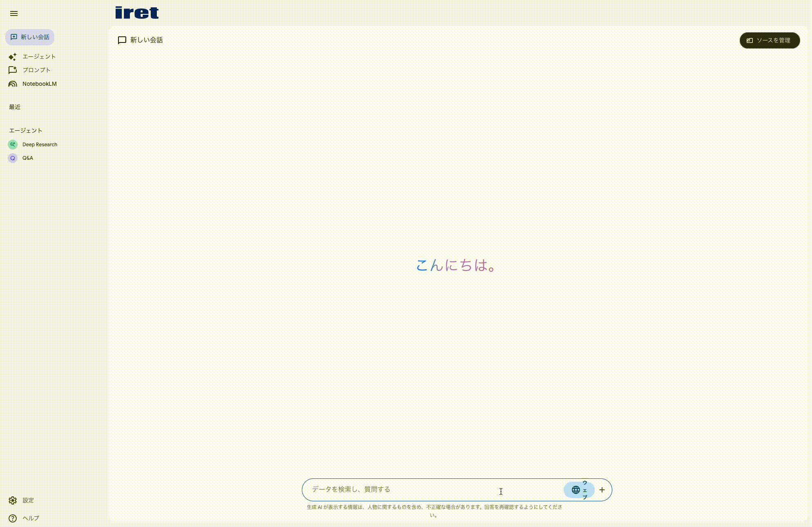Screen dimensions: 812x527
Task: Click the Q&A purple avatar icon
Action: tap(13, 158)
